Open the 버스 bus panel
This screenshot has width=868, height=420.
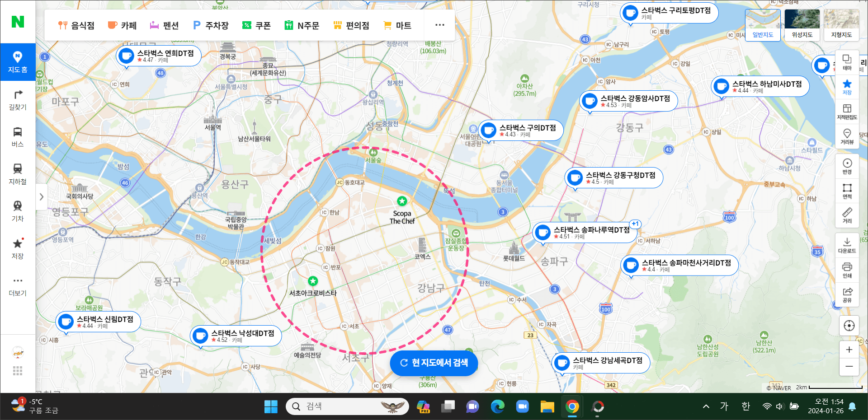18,137
